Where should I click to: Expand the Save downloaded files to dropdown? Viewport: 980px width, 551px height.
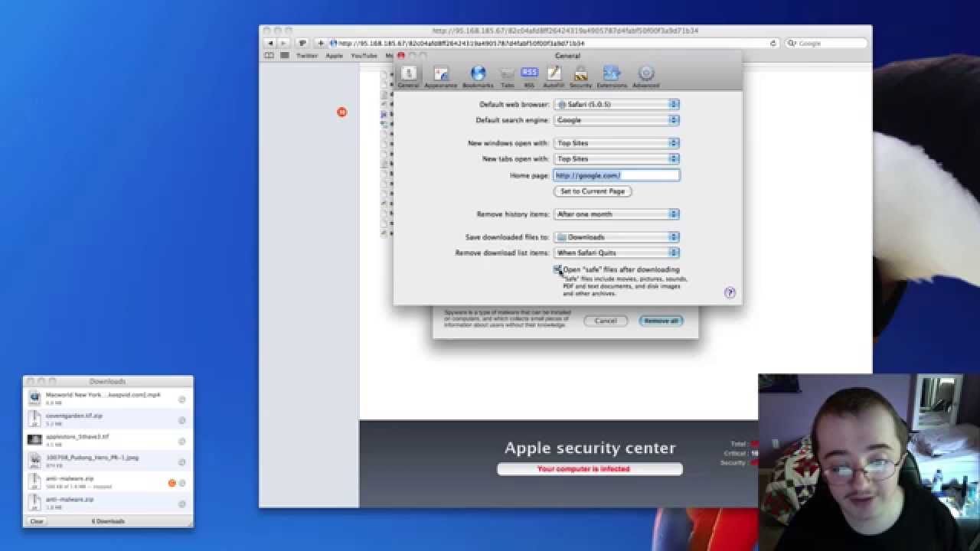tap(616, 237)
